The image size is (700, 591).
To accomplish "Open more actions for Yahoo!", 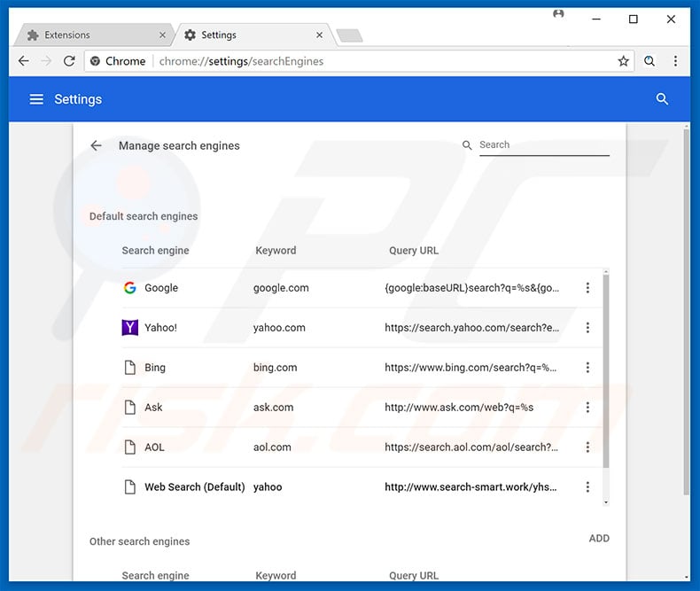I will [x=587, y=328].
